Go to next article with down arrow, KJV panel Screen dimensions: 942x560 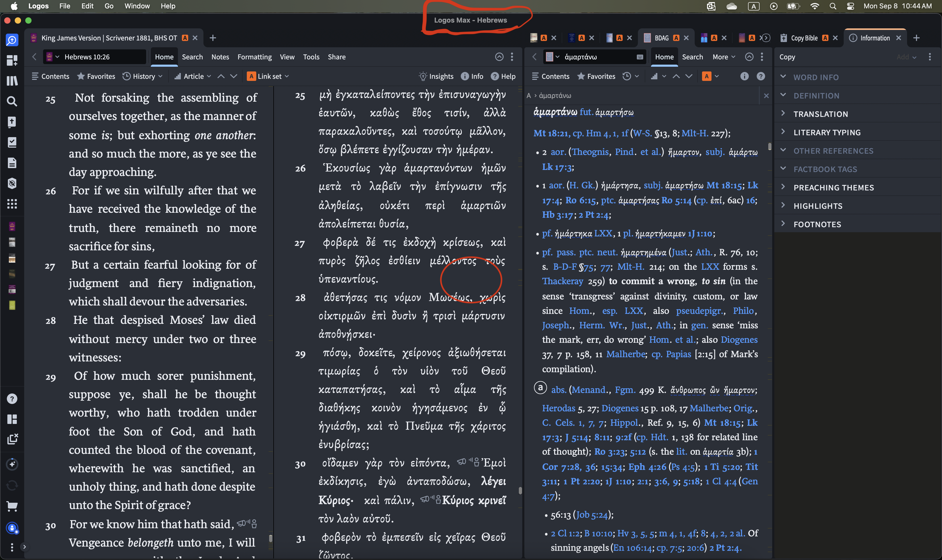(x=234, y=76)
